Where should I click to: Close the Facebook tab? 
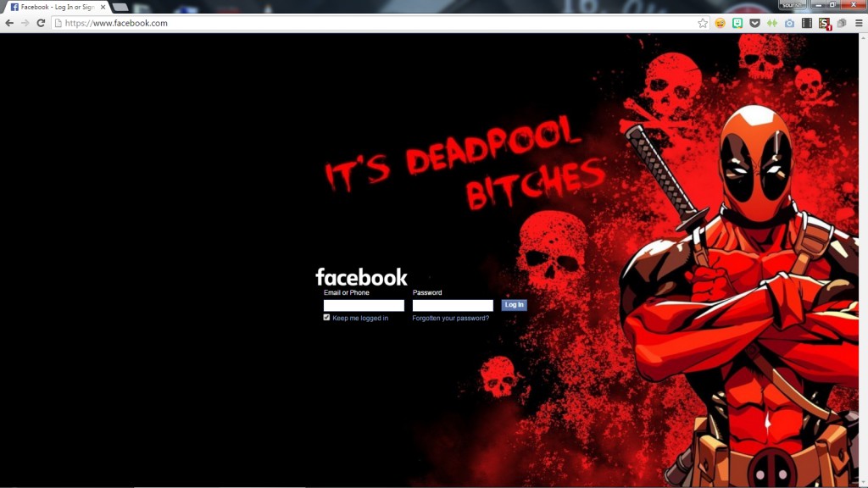tap(103, 7)
